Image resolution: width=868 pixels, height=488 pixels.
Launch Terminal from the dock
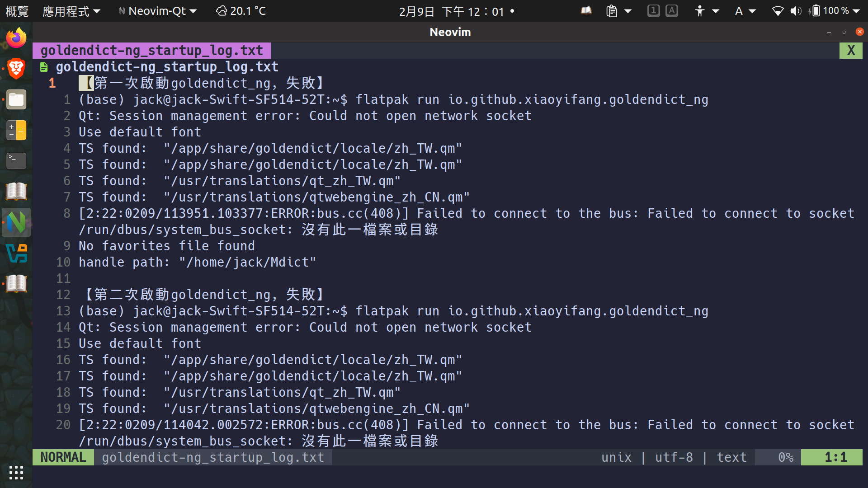(x=16, y=160)
